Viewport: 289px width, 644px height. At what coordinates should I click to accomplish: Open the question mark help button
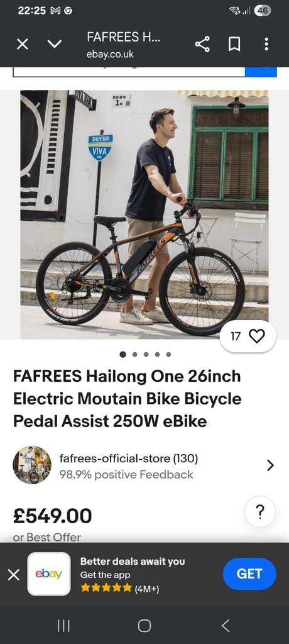(x=260, y=512)
